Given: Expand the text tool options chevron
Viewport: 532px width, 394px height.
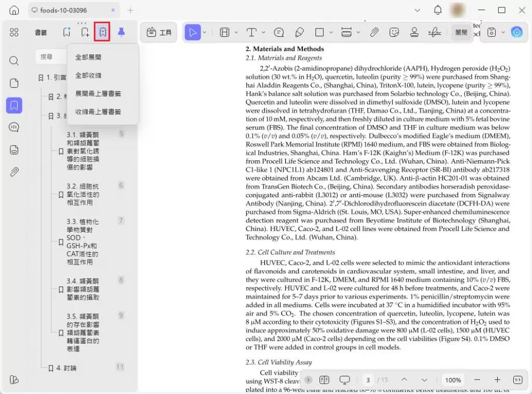Looking at the screenshot, I should pyautogui.click(x=262, y=32).
